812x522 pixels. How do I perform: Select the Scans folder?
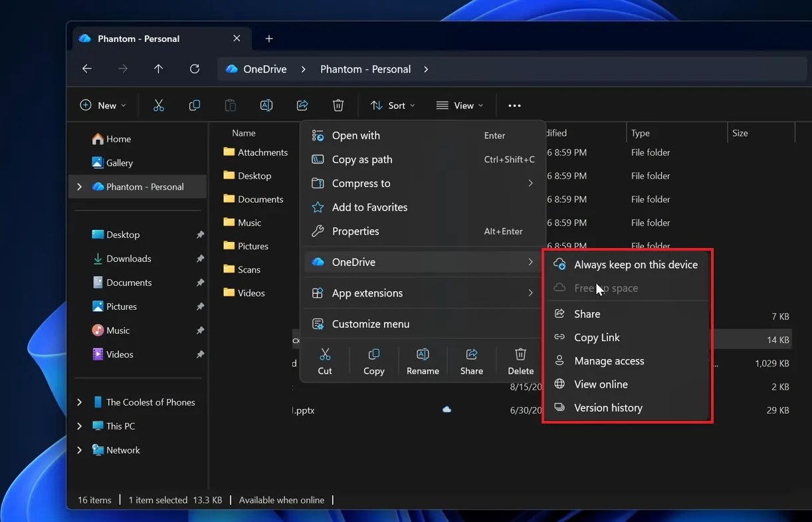point(242,269)
